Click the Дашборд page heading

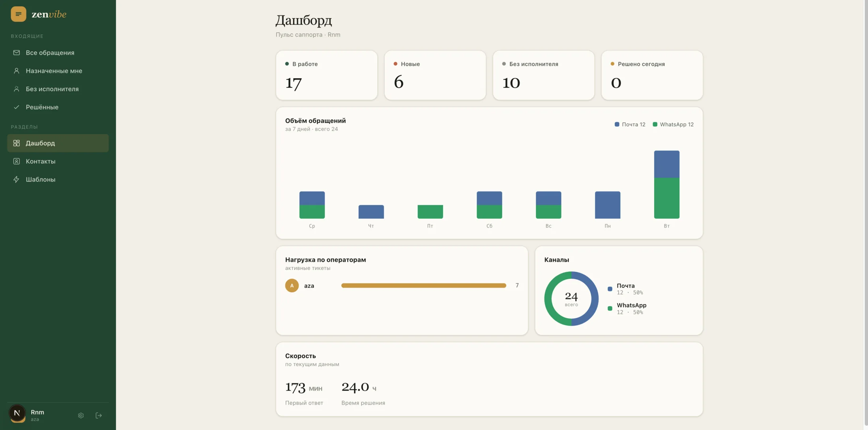(x=304, y=20)
